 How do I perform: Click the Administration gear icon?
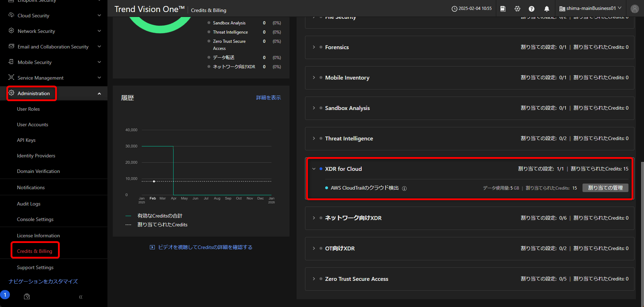pos(11,93)
